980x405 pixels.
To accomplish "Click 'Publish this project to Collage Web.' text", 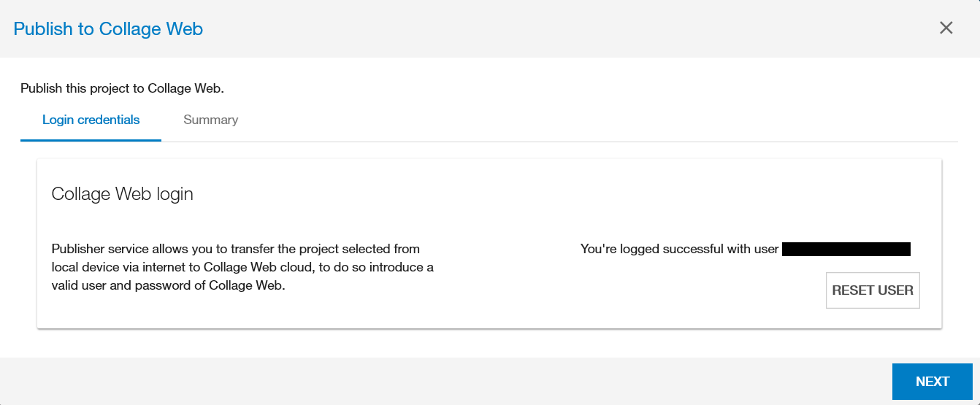I will [x=122, y=89].
